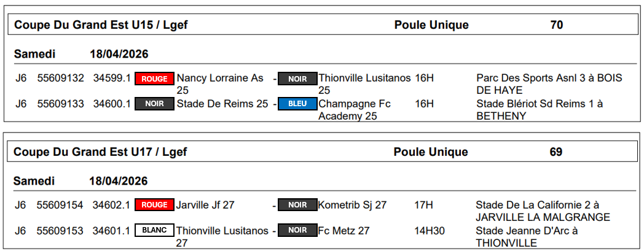The height and width of the screenshot is (251, 644).
Task: Select match number 55609154
Action: [x=60, y=205]
